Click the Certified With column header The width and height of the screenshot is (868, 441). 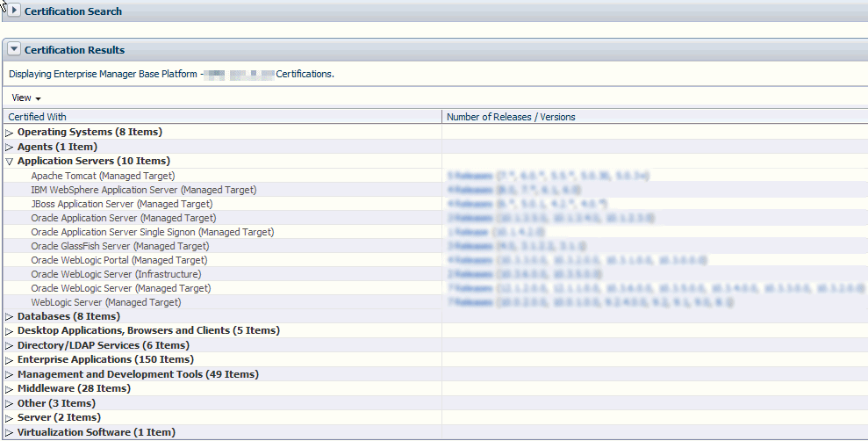tap(223, 117)
